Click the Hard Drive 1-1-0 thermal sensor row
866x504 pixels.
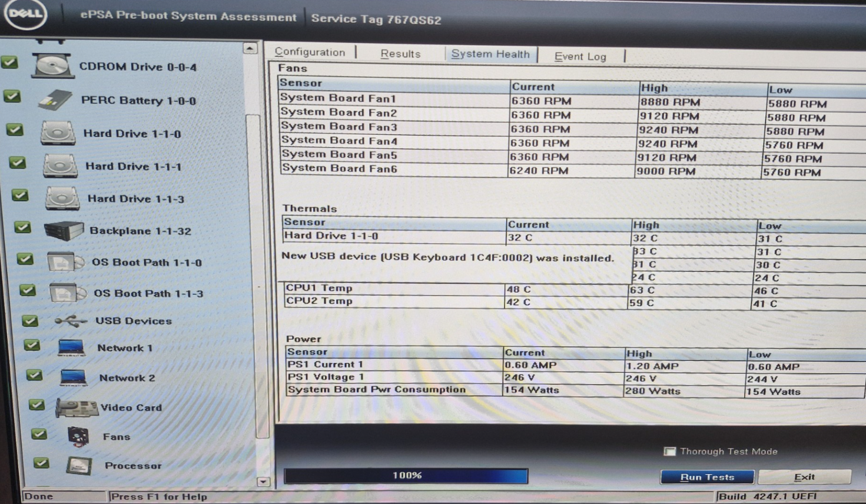click(574, 237)
